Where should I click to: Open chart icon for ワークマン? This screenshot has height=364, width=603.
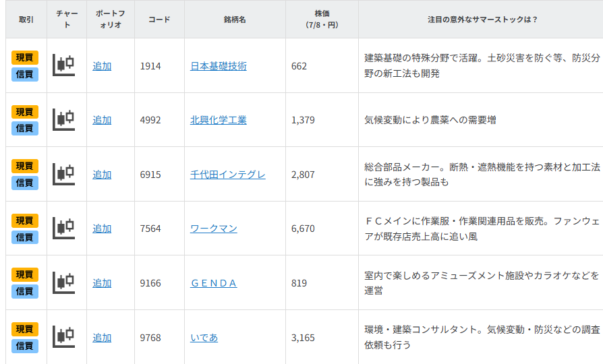coord(64,229)
